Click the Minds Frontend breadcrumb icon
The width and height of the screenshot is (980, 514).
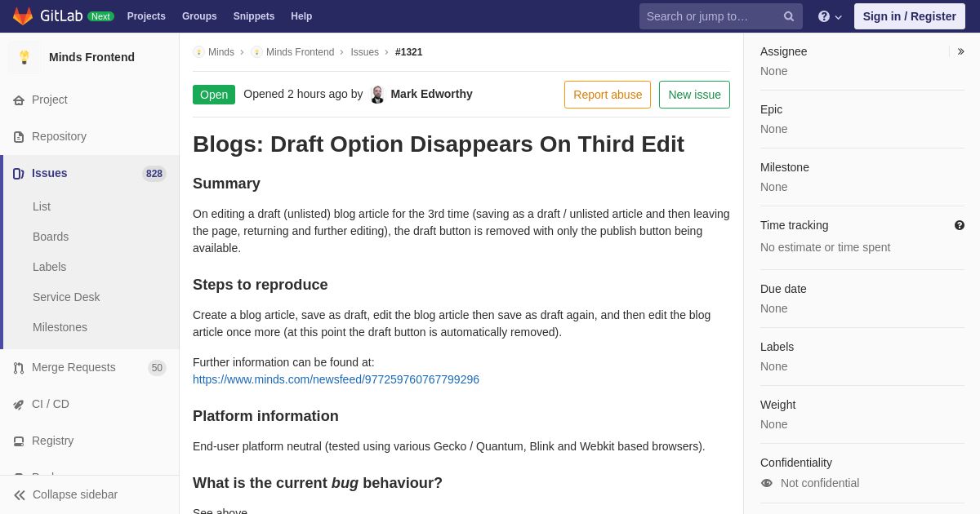tap(256, 52)
